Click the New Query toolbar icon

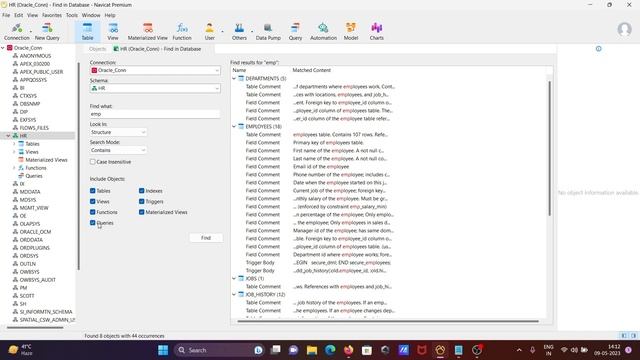tap(47, 31)
